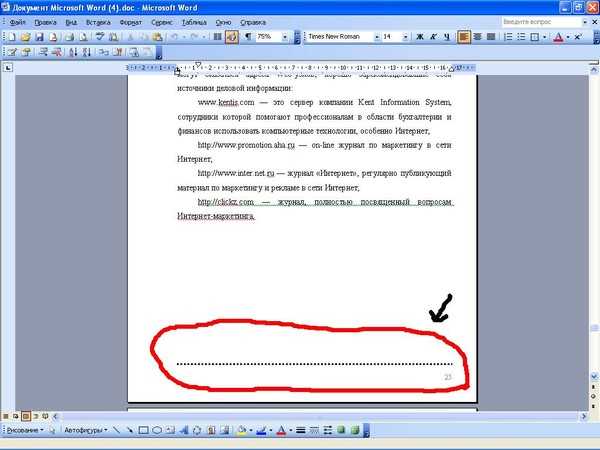Viewport: 600px width, 450px height.
Task: Undo the last action
Action: pyautogui.click(x=174, y=37)
